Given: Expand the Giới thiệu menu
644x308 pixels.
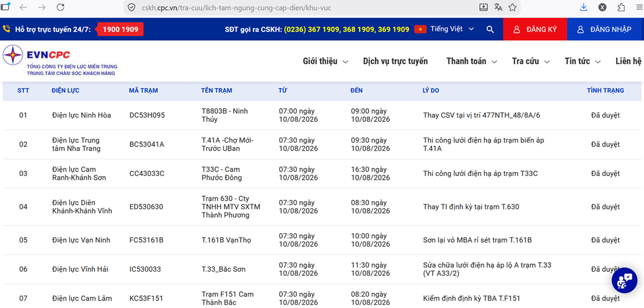Looking at the screenshot, I should coord(326,61).
